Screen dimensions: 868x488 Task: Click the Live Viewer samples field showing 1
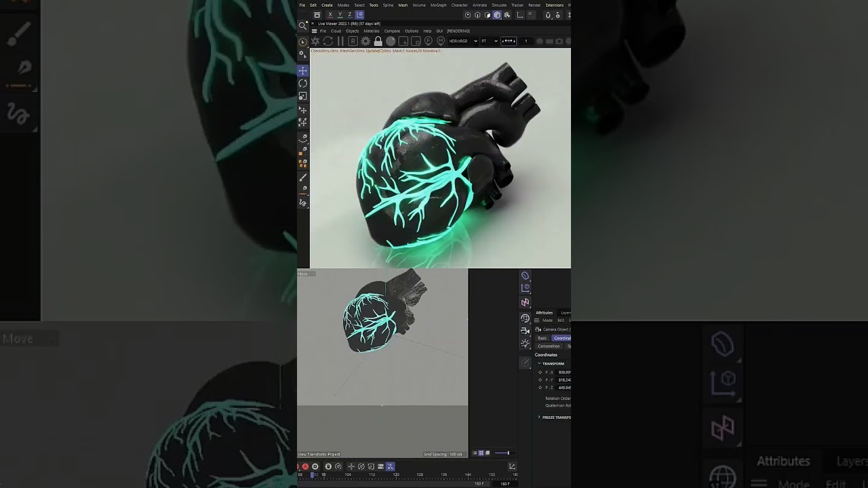(x=526, y=41)
